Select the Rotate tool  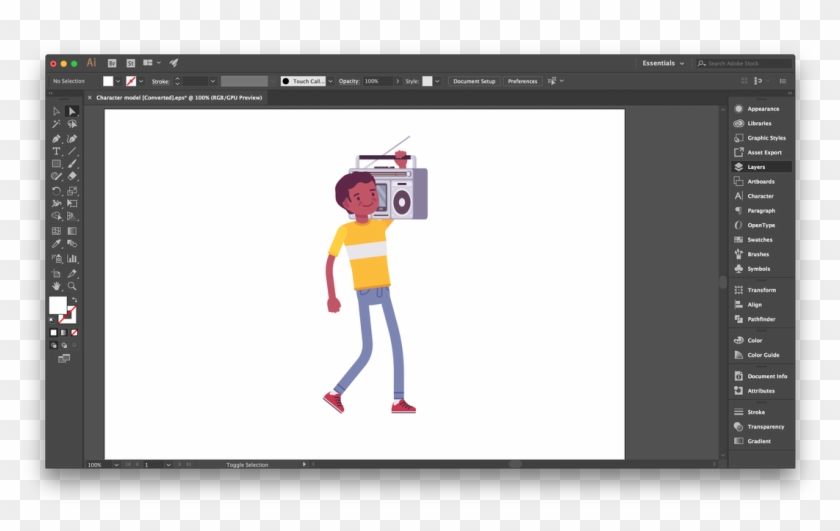pyautogui.click(x=56, y=191)
